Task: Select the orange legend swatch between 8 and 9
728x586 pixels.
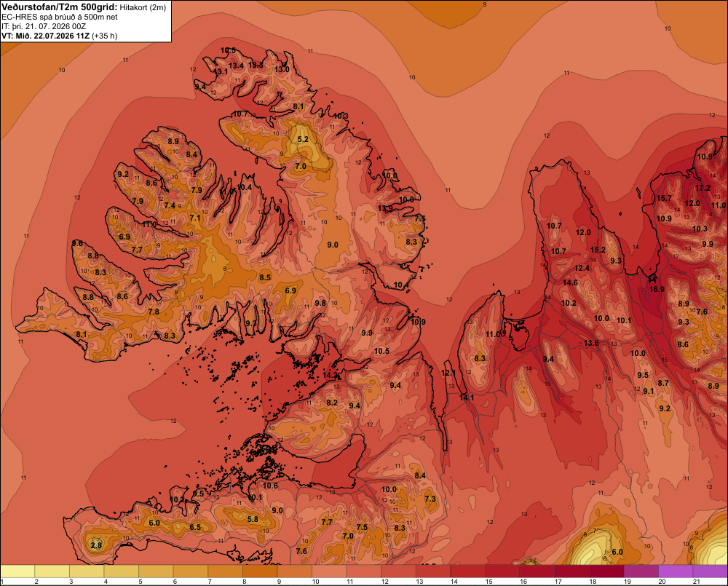Action: pos(260,571)
